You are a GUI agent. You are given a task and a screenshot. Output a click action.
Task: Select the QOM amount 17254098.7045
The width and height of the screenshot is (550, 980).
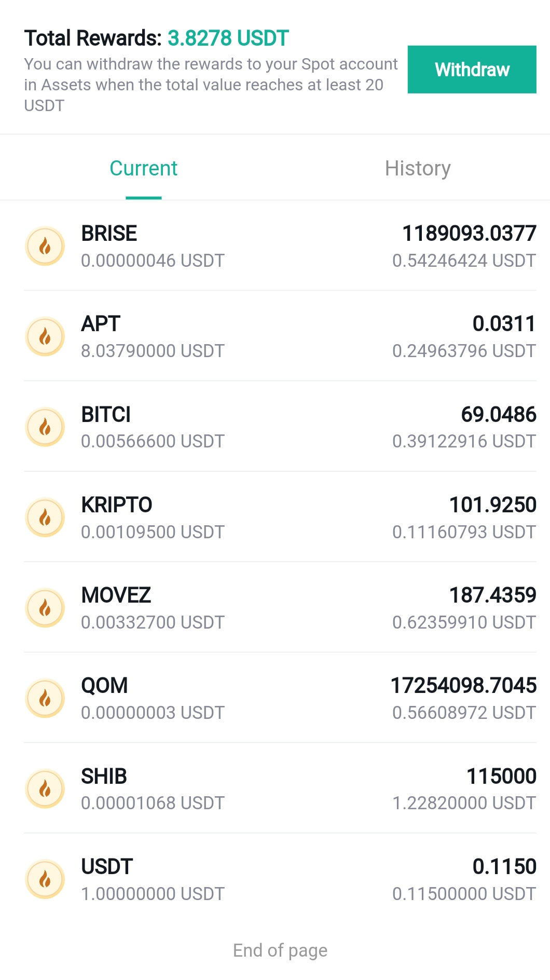[463, 685]
